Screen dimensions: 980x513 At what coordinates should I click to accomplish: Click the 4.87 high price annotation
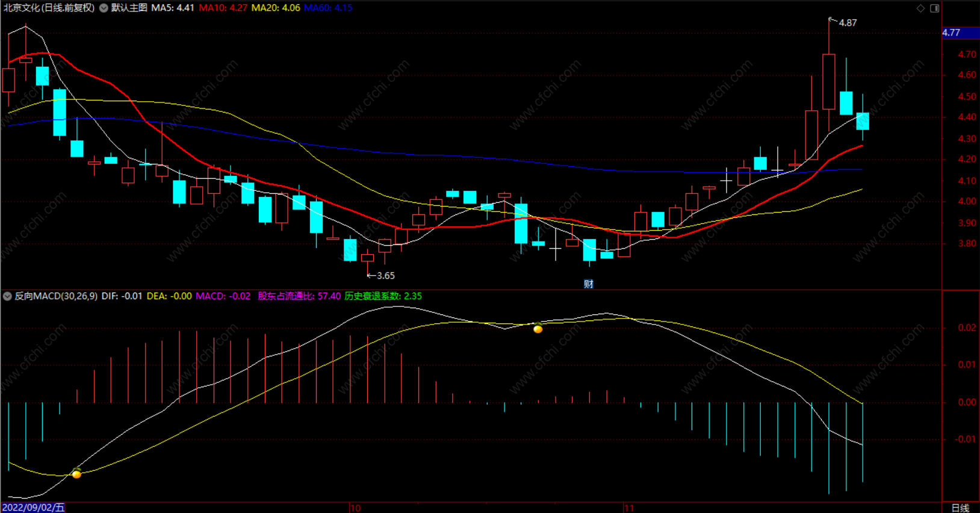pos(848,23)
